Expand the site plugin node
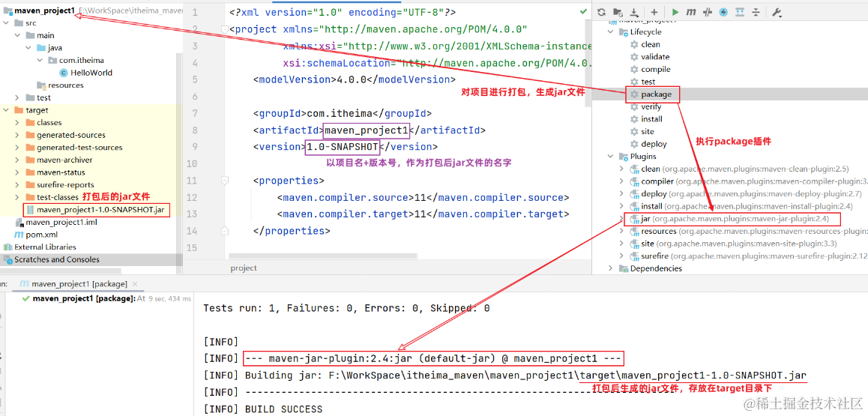This screenshot has width=868, height=416. click(x=622, y=244)
